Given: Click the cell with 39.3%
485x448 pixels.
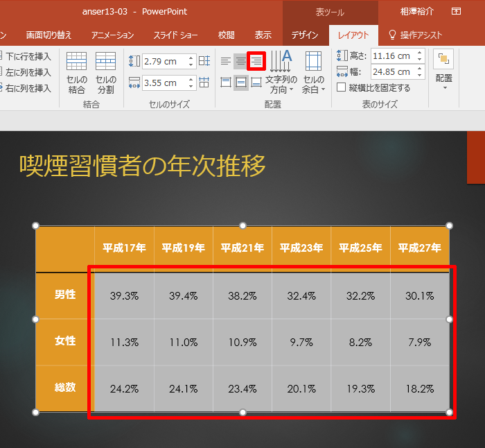Looking at the screenshot, I should (124, 295).
